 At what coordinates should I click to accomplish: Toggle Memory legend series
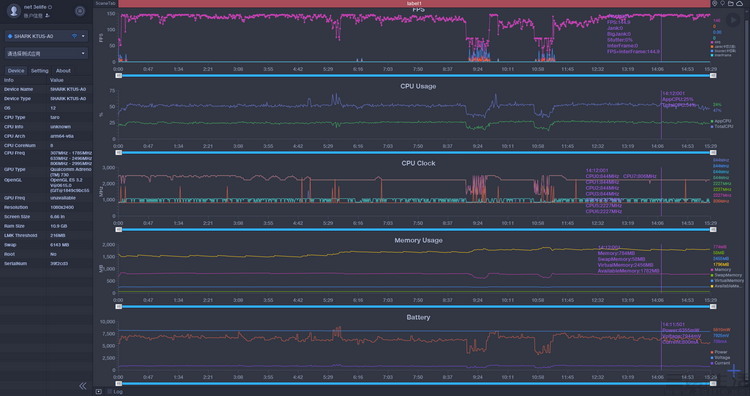[x=721, y=270]
